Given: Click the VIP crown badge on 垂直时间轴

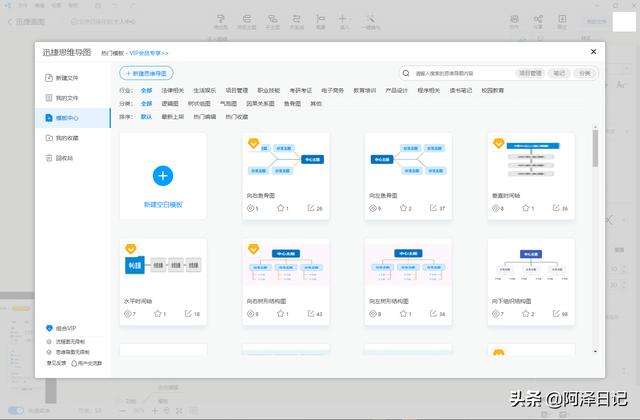Looking at the screenshot, I should click(498, 143).
